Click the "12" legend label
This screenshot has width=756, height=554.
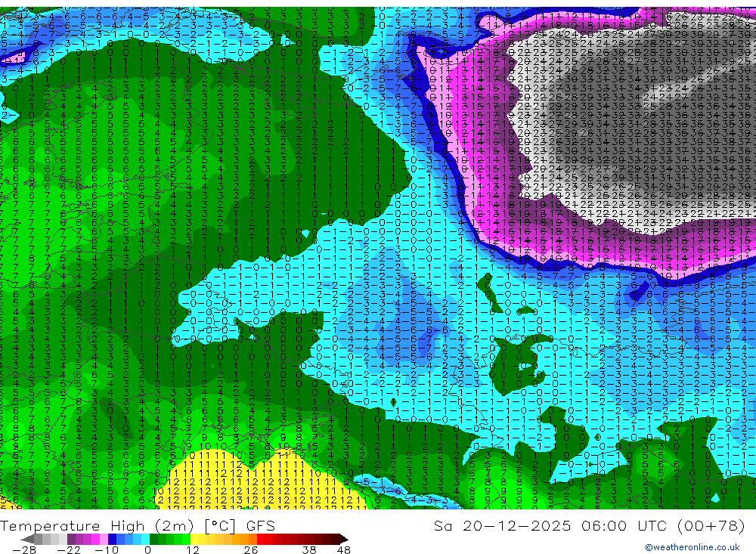point(193,550)
